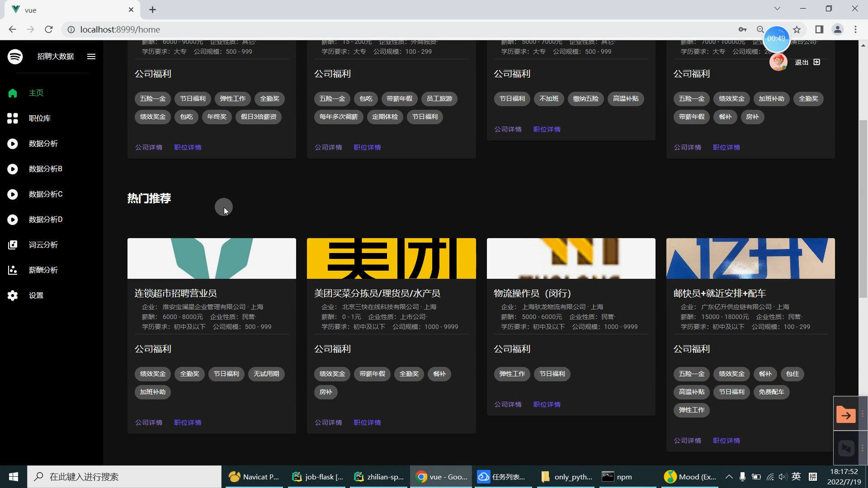Image resolution: width=868 pixels, height=488 pixels.
Task: Switch input language via the 英 indicator
Action: (x=797, y=477)
